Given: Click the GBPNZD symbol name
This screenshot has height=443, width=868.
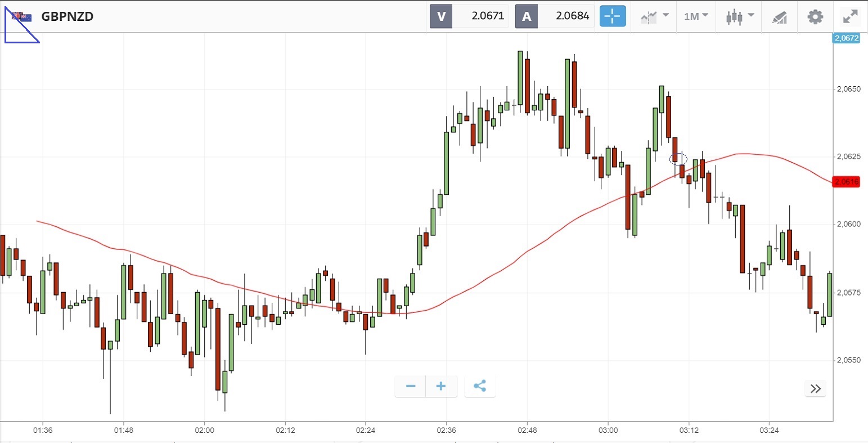Looking at the screenshot, I should 68,16.
